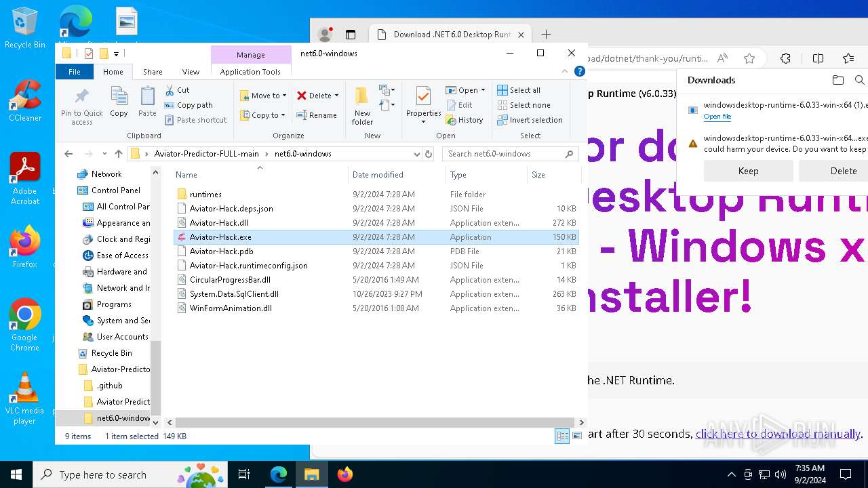The height and width of the screenshot is (488, 868).
Task: Open the Open button dropdown arrow
Action: [483, 90]
